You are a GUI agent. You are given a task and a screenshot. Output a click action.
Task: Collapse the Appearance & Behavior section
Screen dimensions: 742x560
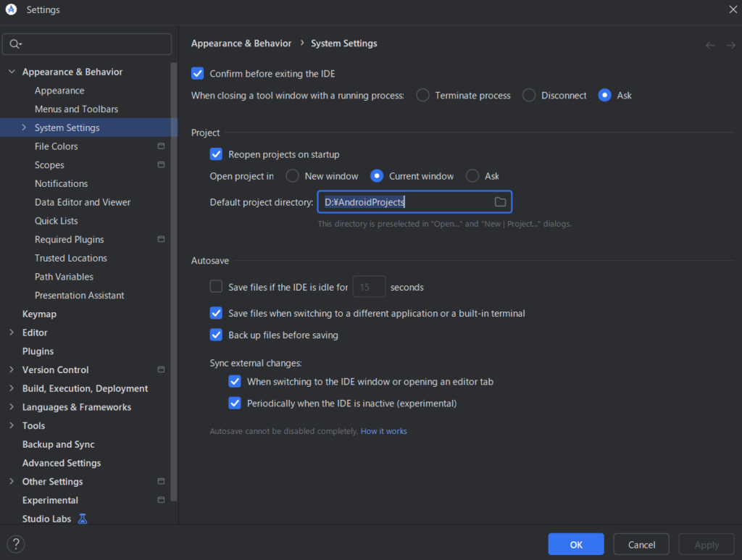12,72
